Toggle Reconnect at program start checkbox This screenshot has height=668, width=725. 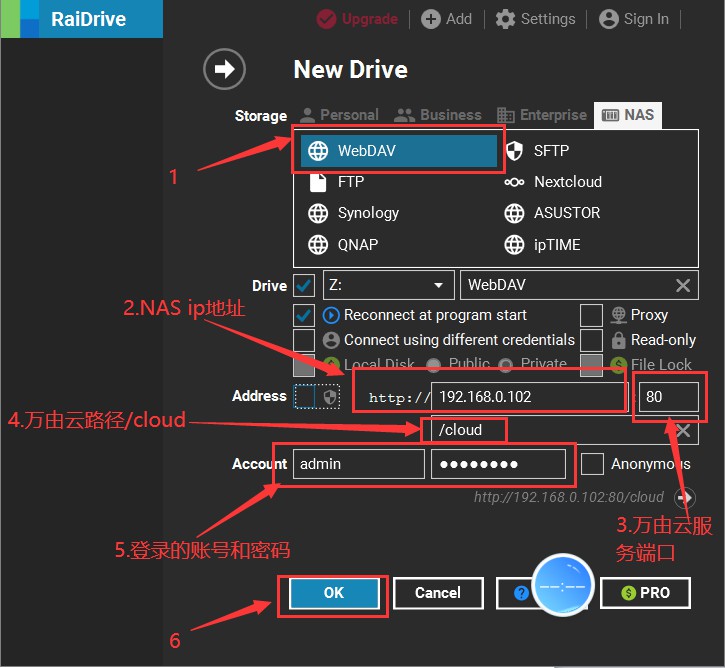click(304, 315)
